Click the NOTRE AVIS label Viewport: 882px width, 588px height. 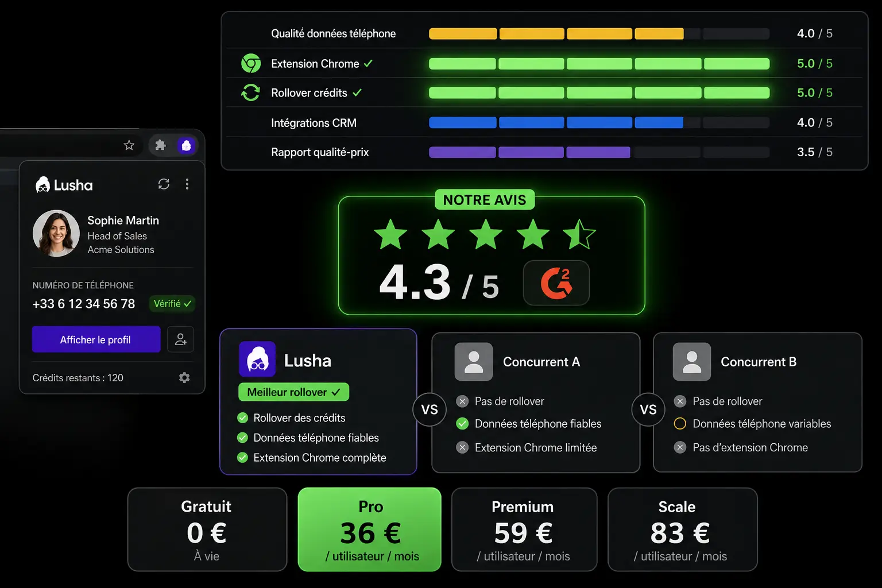tap(485, 200)
